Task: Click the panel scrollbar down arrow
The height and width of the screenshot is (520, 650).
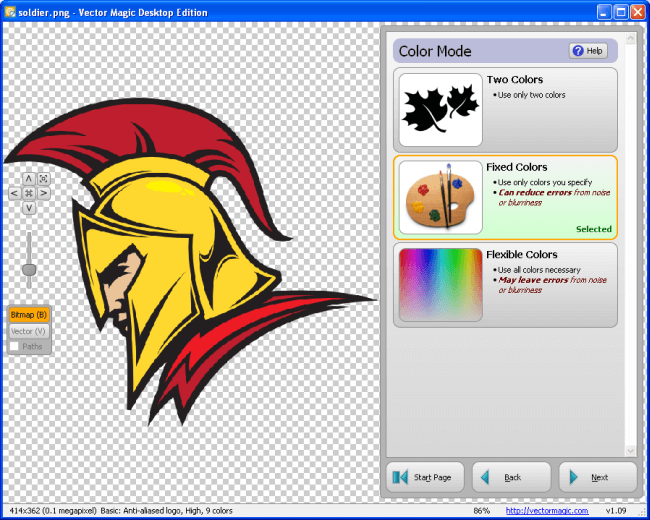Action: tap(631, 450)
